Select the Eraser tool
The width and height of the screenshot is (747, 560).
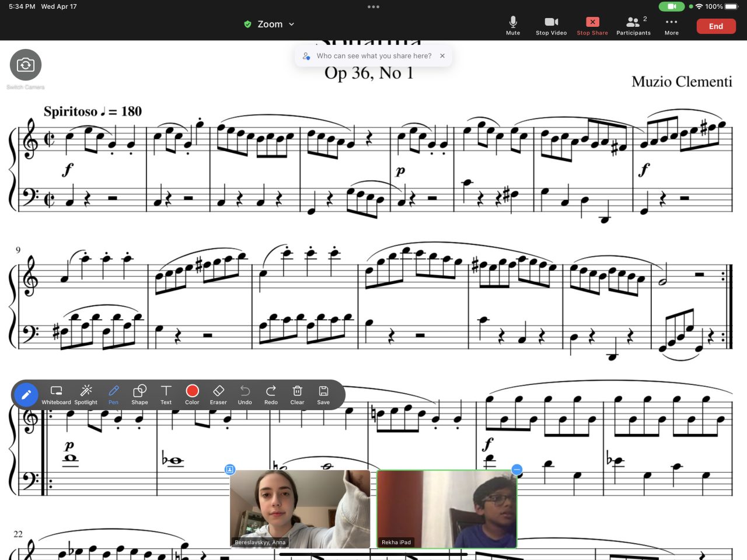(x=218, y=395)
